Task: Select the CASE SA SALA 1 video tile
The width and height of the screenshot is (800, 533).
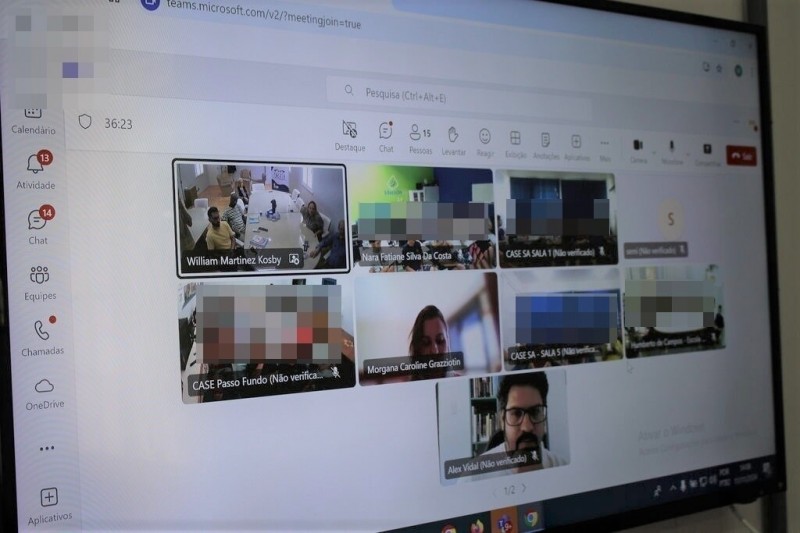Action: pyautogui.click(x=558, y=219)
